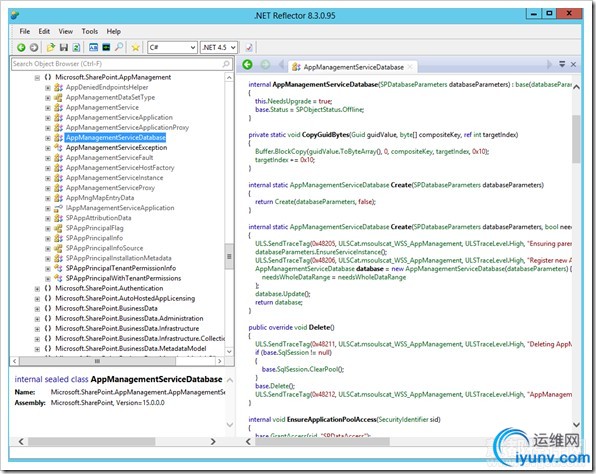Click the green Back toolbar arrow
Screen dimensions: 596x474
(21, 48)
